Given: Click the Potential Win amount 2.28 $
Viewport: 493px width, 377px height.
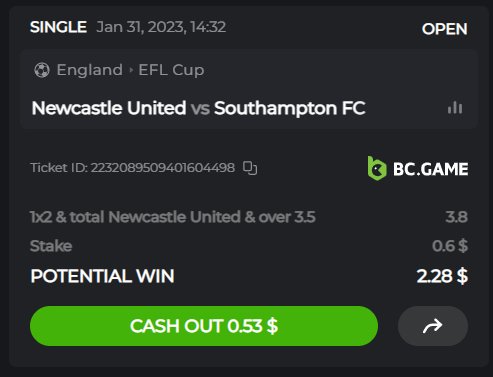Looking at the screenshot, I should (x=442, y=276).
